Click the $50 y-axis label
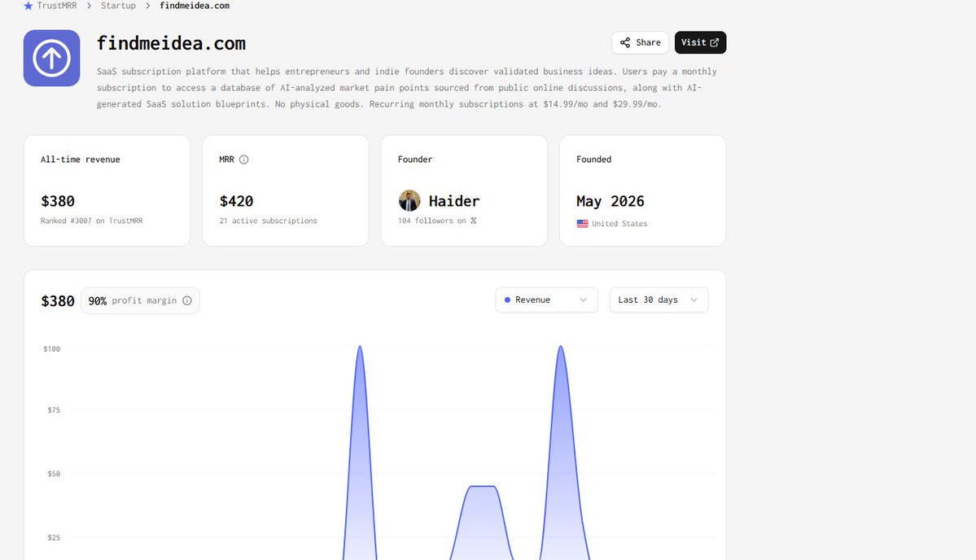 click(54, 475)
